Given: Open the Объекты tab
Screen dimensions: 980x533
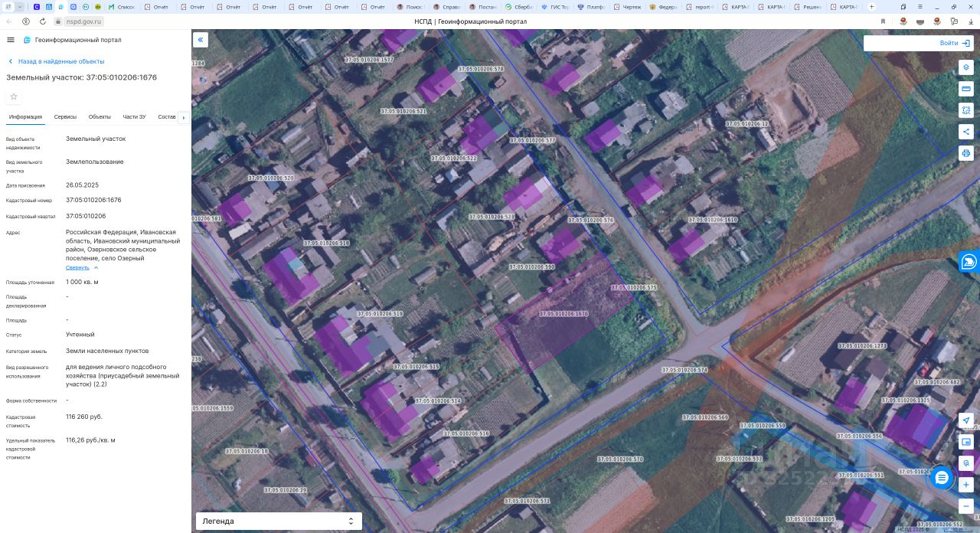Looking at the screenshot, I should 100,117.
